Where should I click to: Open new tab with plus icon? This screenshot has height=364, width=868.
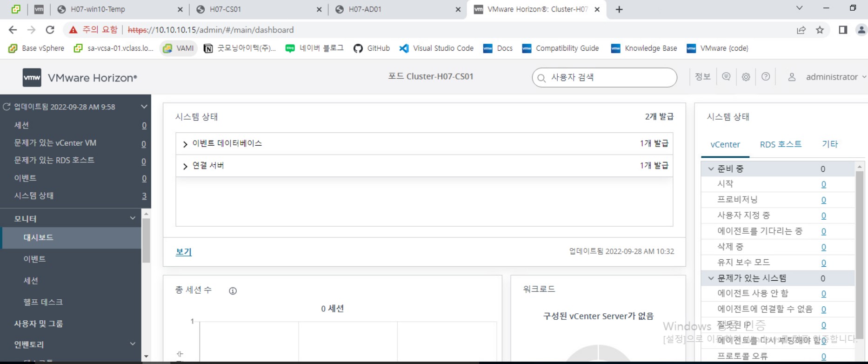[619, 9]
